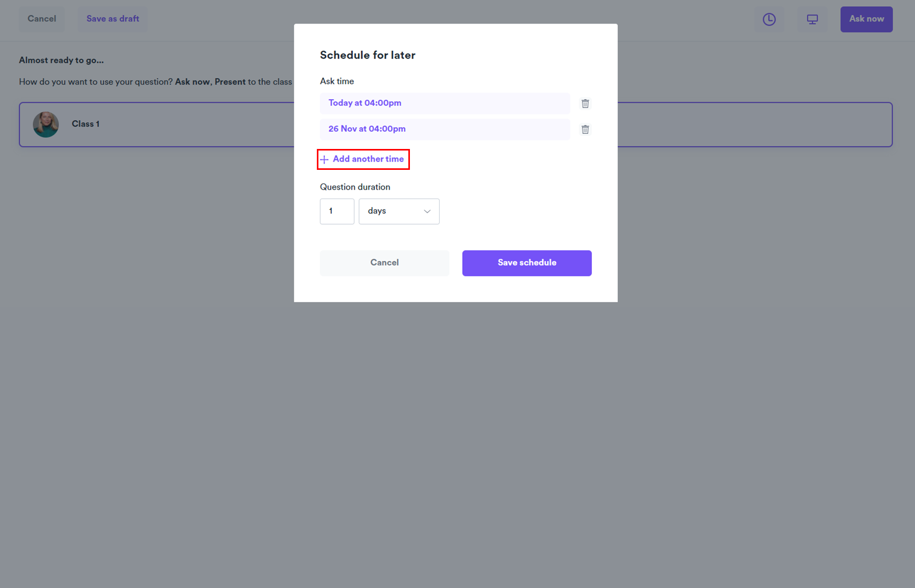This screenshot has width=915, height=588.
Task: Click the clock schedule icon in top bar
Action: pos(769,19)
